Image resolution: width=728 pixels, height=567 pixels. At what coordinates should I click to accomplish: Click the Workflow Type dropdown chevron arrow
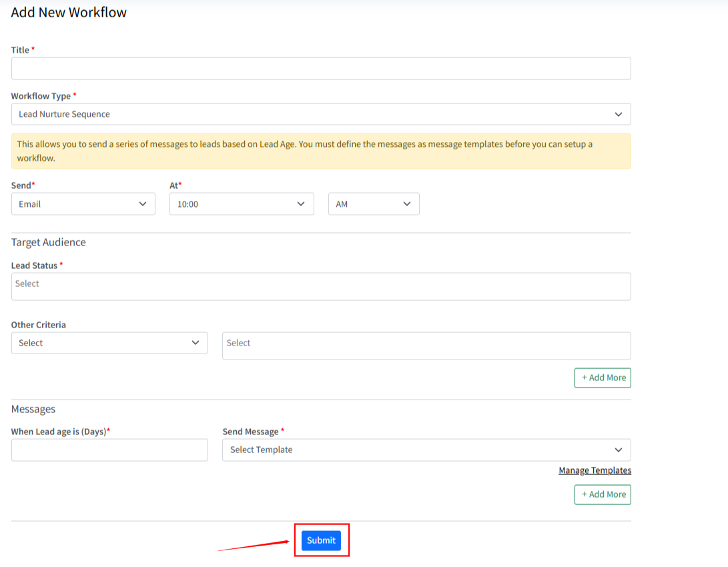(618, 114)
